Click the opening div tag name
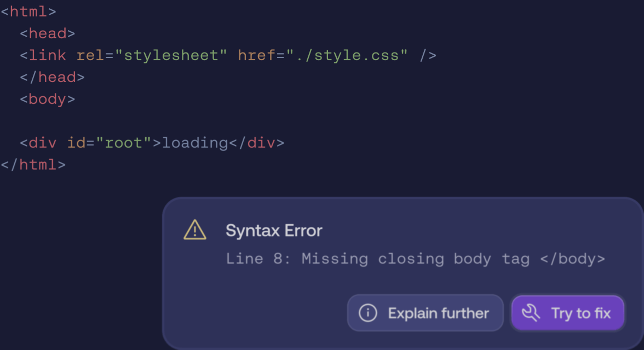The width and height of the screenshot is (644, 350). pos(42,143)
